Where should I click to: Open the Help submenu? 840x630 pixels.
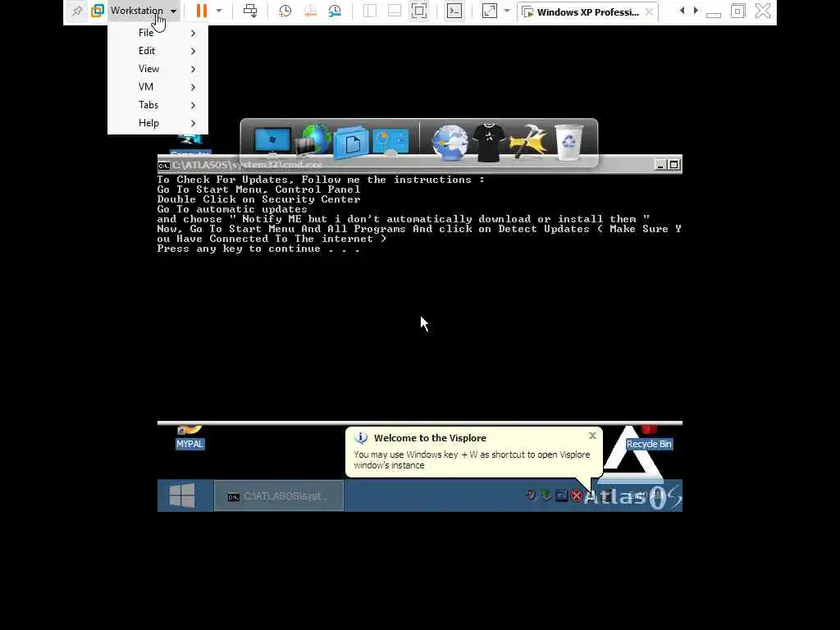(157, 123)
